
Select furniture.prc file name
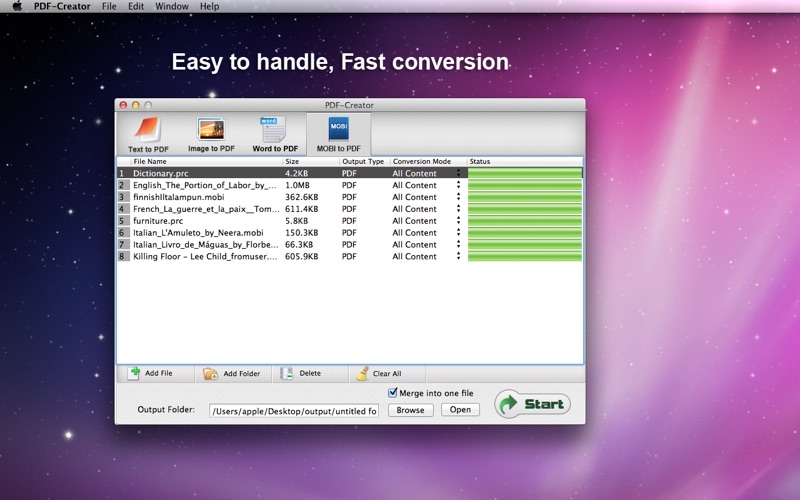pos(158,221)
